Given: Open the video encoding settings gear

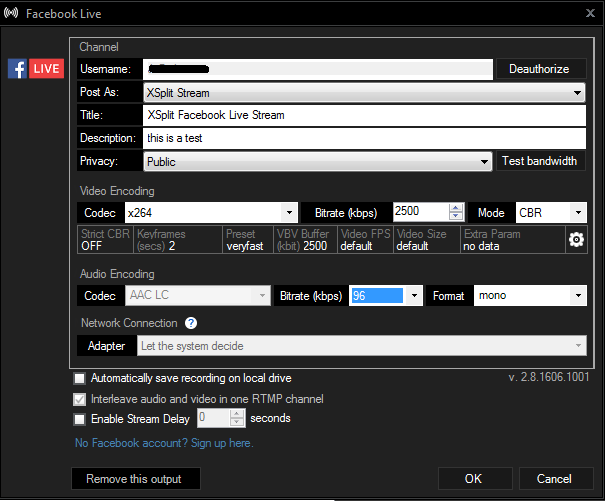Looking at the screenshot, I should 576,240.
